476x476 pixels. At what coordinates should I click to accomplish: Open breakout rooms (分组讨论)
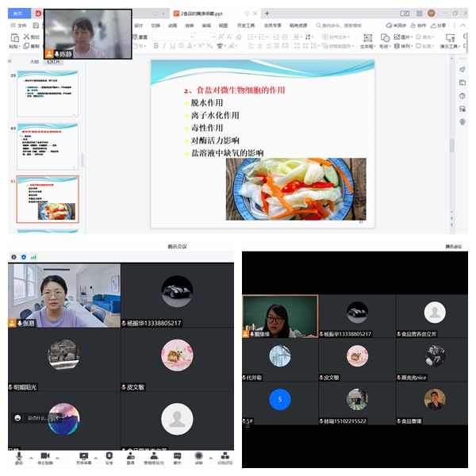pos(224,456)
